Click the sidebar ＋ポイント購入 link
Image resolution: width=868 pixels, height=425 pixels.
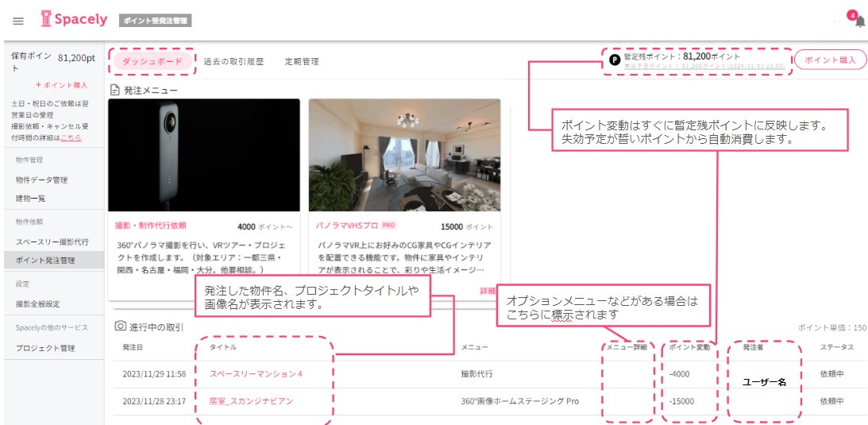point(61,85)
